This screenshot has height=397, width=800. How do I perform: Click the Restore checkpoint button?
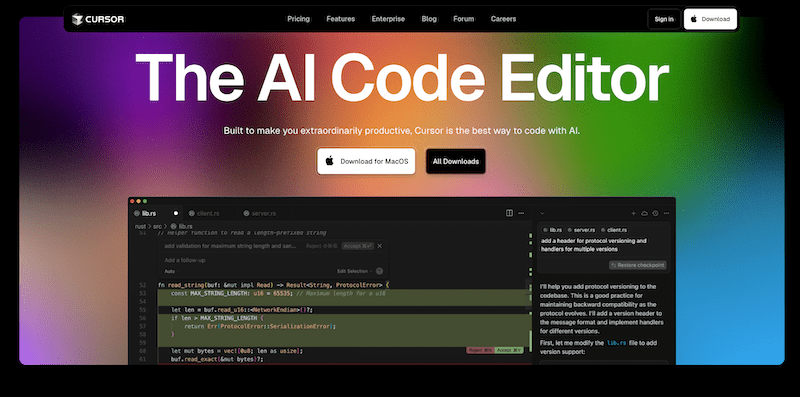coord(638,265)
